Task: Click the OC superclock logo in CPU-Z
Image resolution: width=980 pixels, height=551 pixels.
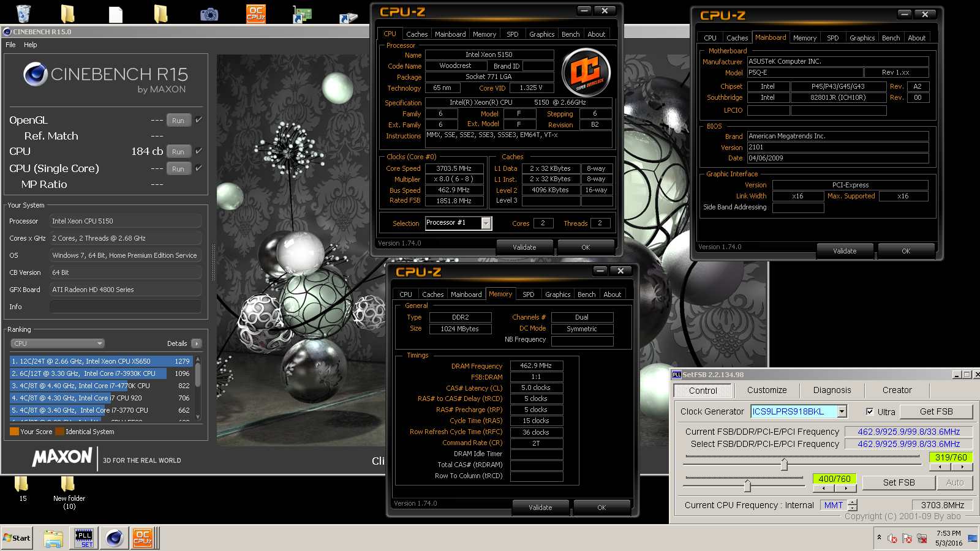Action: pyautogui.click(x=586, y=72)
